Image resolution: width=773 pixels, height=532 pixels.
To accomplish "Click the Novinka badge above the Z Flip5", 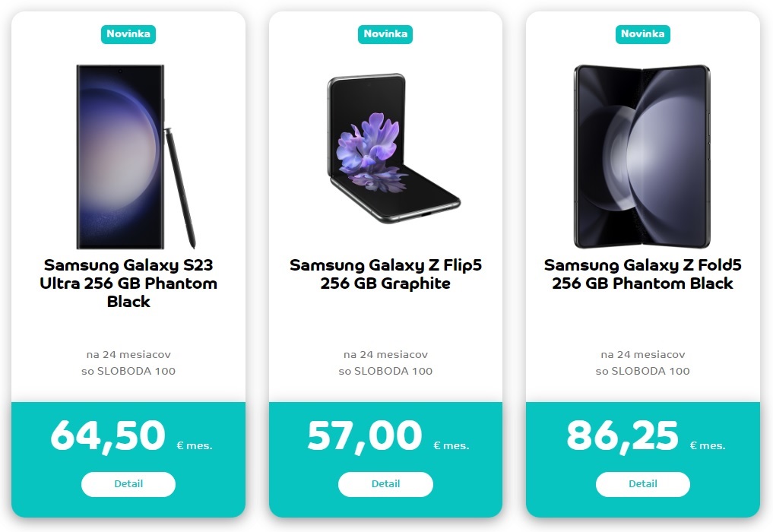I will 385,34.
